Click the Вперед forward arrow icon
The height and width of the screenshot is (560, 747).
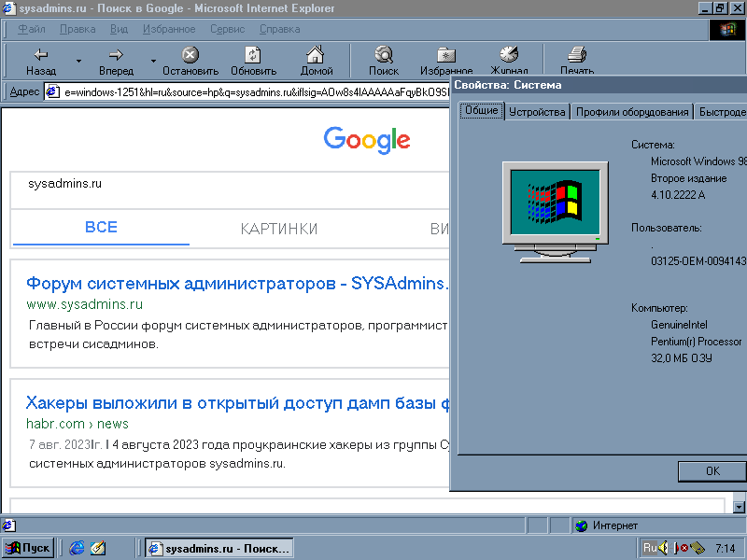pos(116,55)
